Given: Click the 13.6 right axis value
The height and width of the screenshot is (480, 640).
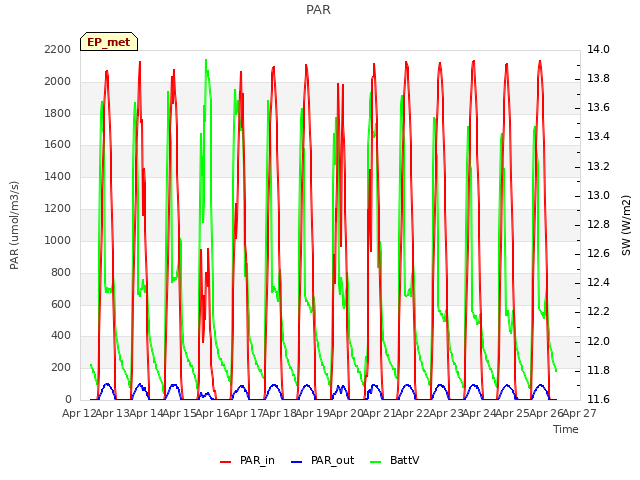Looking at the screenshot, I should pyautogui.click(x=598, y=108).
